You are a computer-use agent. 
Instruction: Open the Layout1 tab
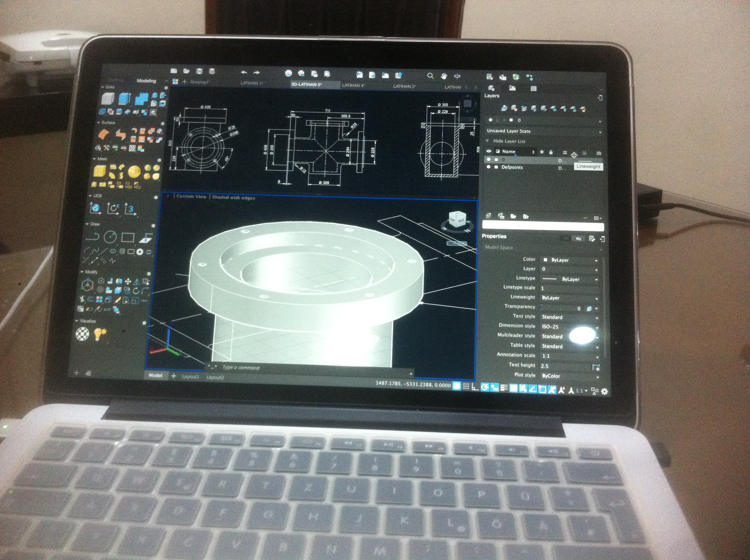190,377
